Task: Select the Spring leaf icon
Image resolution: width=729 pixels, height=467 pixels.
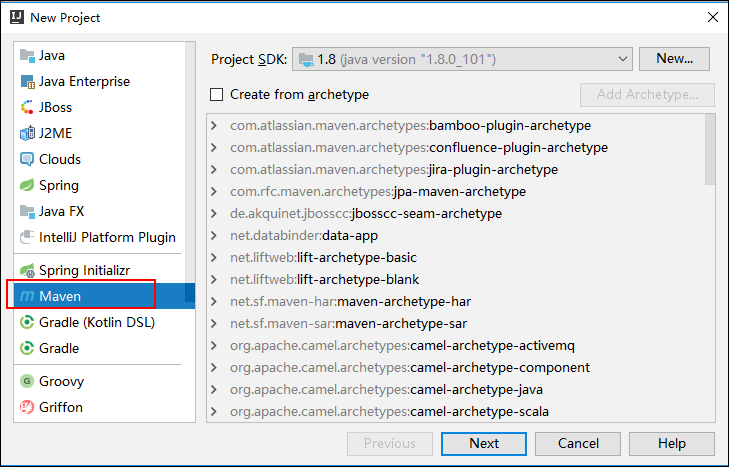Action: click(x=27, y=186)
